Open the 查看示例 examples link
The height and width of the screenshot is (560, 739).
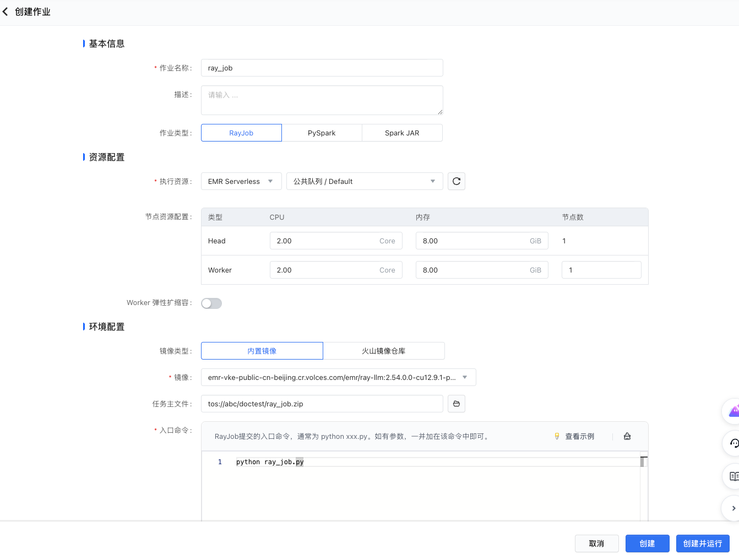pyautogui.click(x=580, y=436)
